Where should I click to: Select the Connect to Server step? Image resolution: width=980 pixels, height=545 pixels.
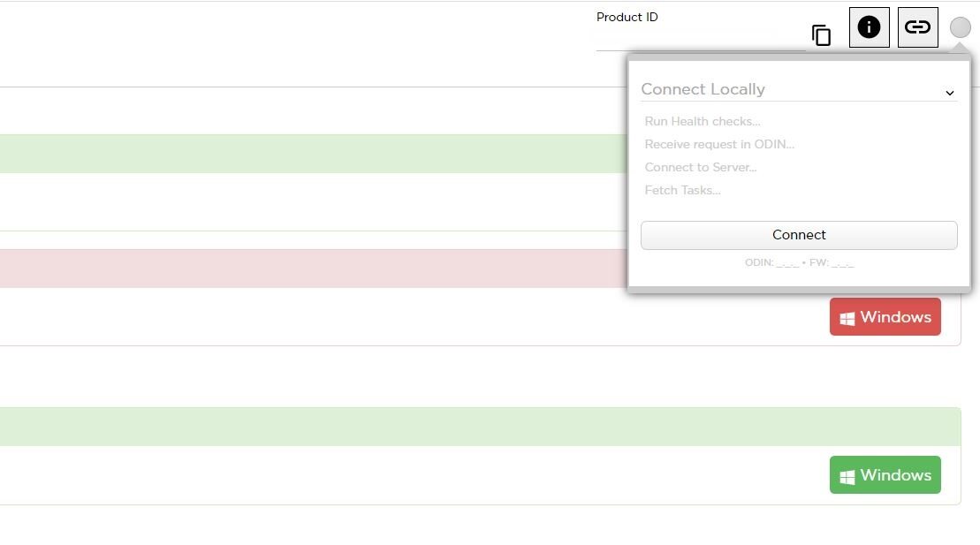pos(701,167)
